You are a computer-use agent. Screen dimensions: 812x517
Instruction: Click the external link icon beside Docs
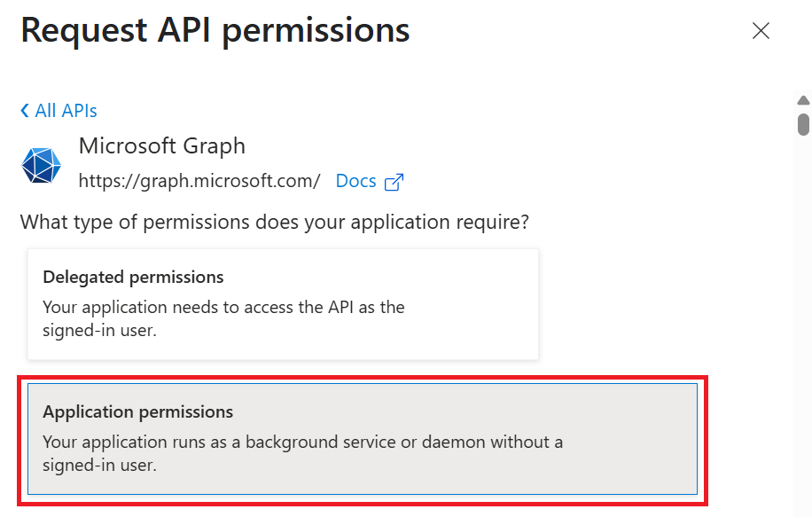[x=394, y=182]
